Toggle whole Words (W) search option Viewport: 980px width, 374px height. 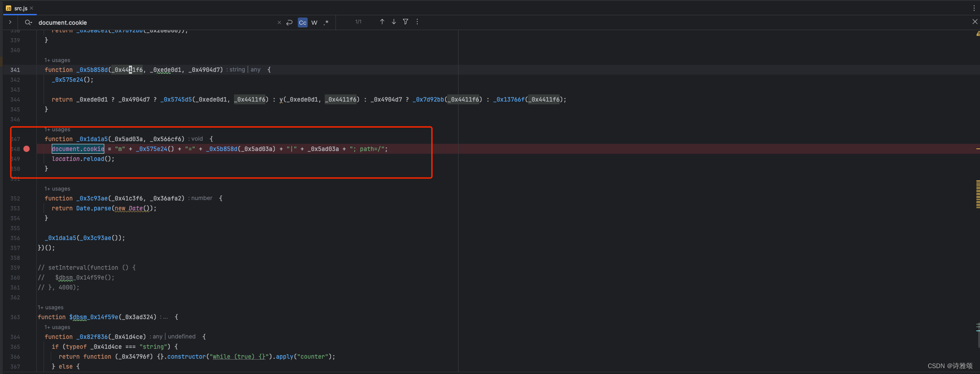(x=314, y=22)
